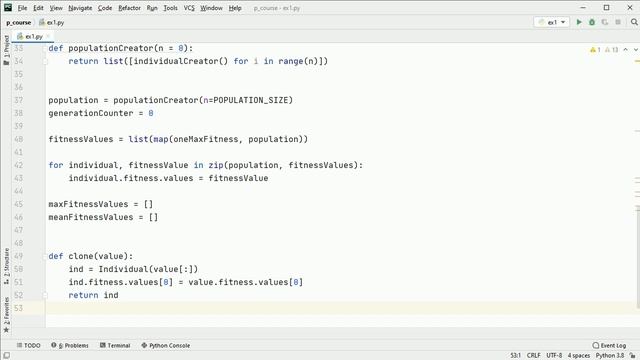Open the Project tool window sidebar button
The width and height of the screenshot is (640, 360).
tap(6, 50)
